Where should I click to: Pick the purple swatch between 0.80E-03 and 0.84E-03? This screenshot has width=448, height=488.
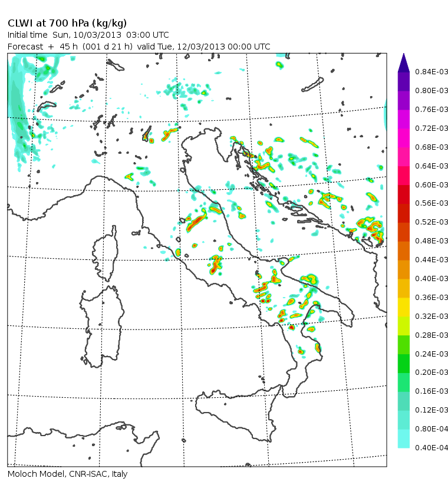(403, 81)
